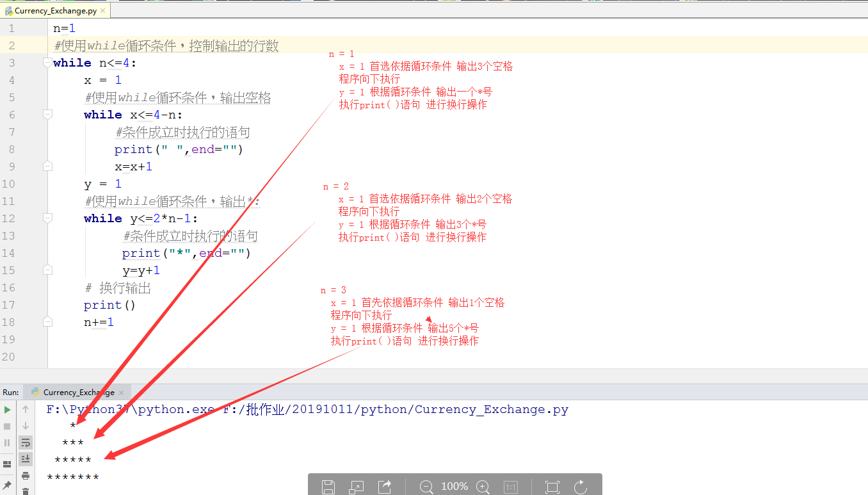This screenshot has height=495, width=868.
Task: Click line number 19 in the gutter
Action: point(8,339)
